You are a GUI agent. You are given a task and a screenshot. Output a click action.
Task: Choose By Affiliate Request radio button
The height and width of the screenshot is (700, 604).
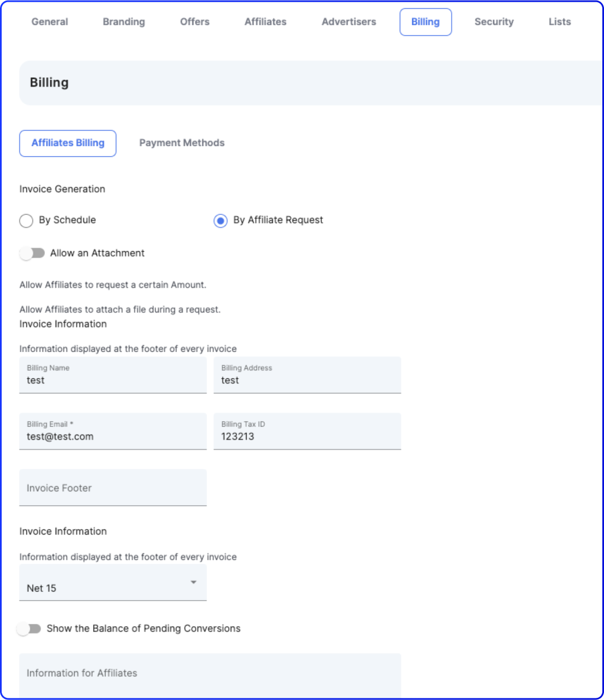point(220,221)
